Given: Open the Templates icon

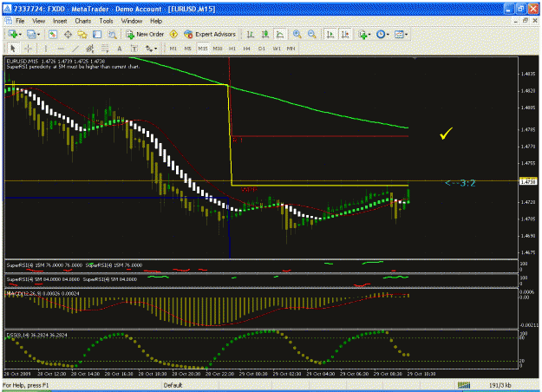Looking at the screenshot, I should click(399, 34).
